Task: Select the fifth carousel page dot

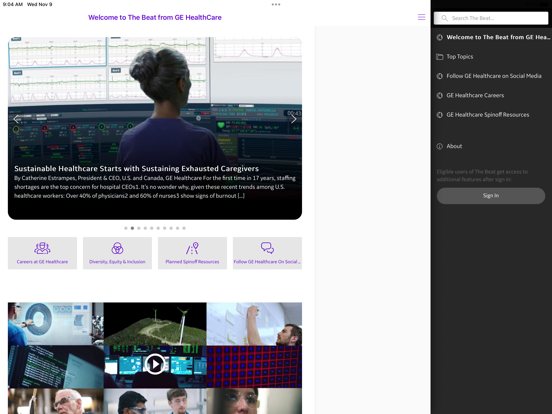Action: tap(152, 228)
